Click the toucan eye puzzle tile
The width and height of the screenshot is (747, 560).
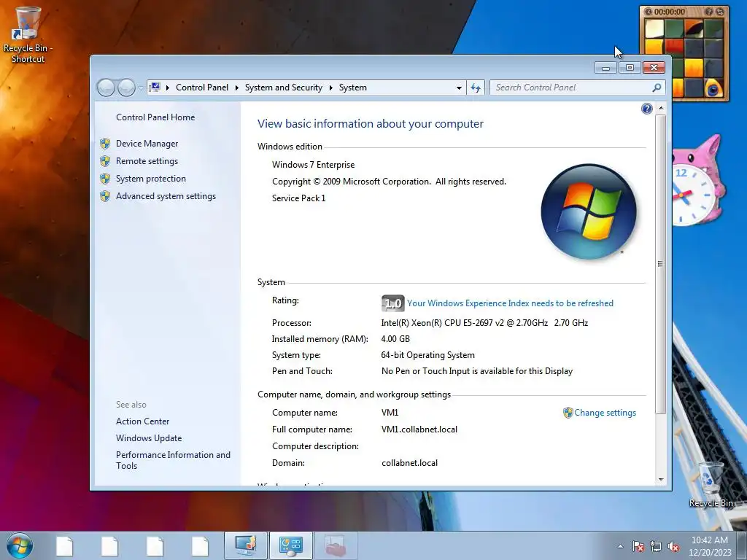click(x=713, y=88)
